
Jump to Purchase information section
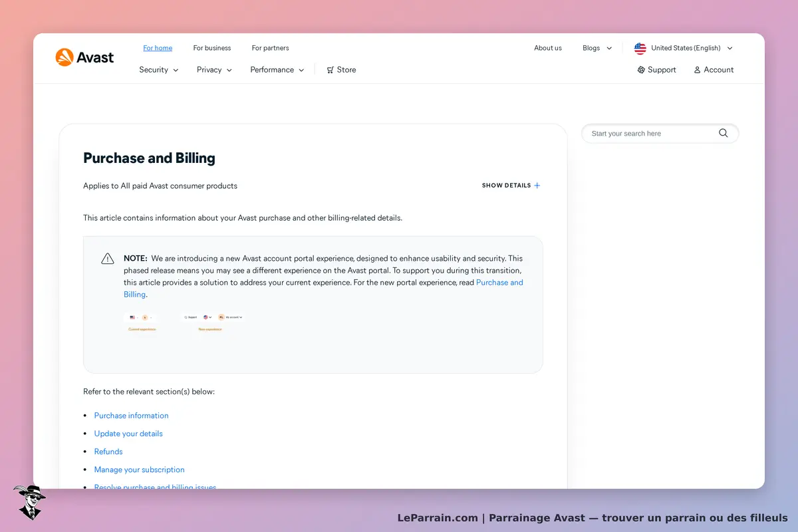[x=132, y=416]
